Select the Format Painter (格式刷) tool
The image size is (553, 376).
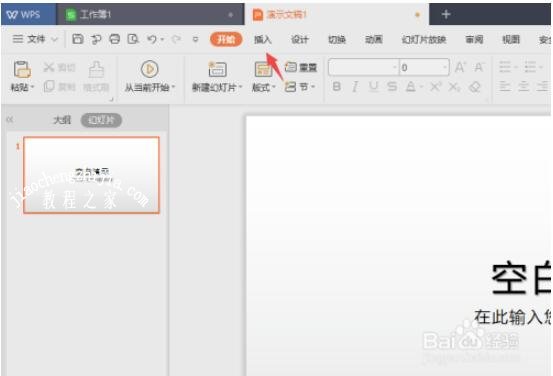coord(96,76)
